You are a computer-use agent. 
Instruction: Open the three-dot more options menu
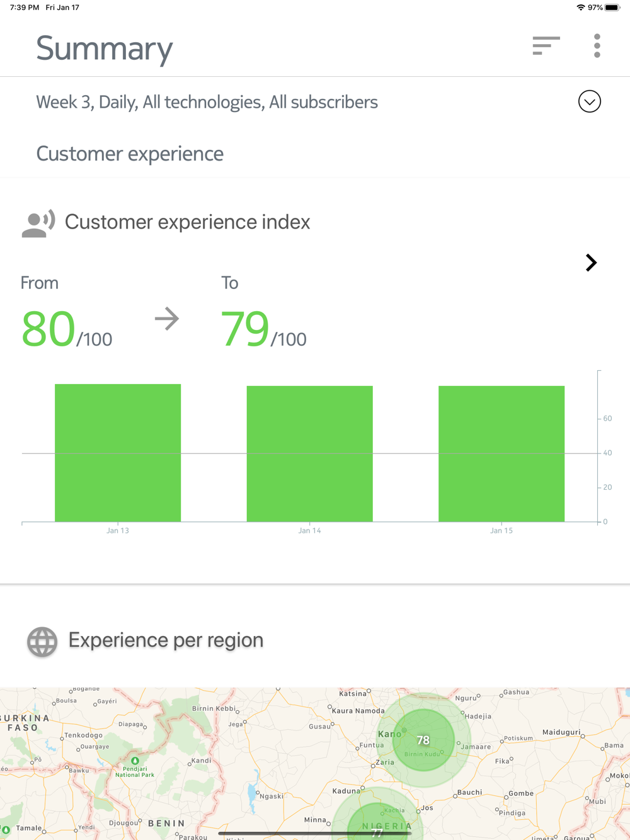click(597, 46)
